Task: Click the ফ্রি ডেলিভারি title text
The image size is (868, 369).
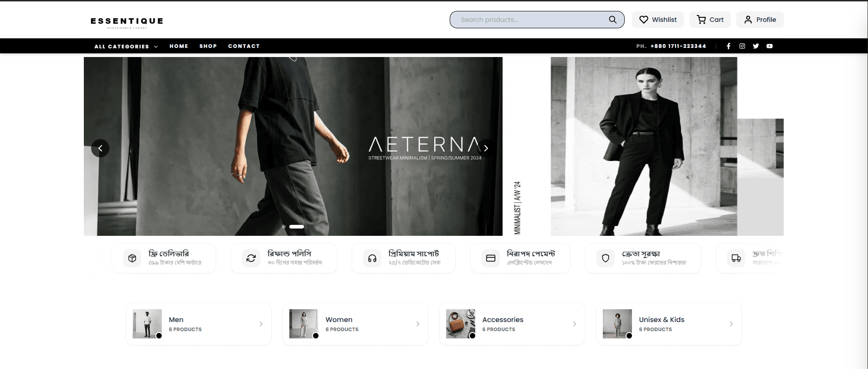Action: pyautogui.click(x=169, y=254)
